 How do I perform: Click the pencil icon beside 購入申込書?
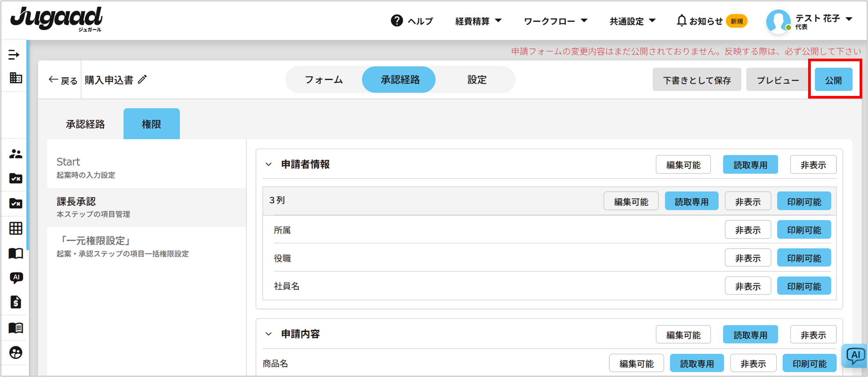coord(142,80)
